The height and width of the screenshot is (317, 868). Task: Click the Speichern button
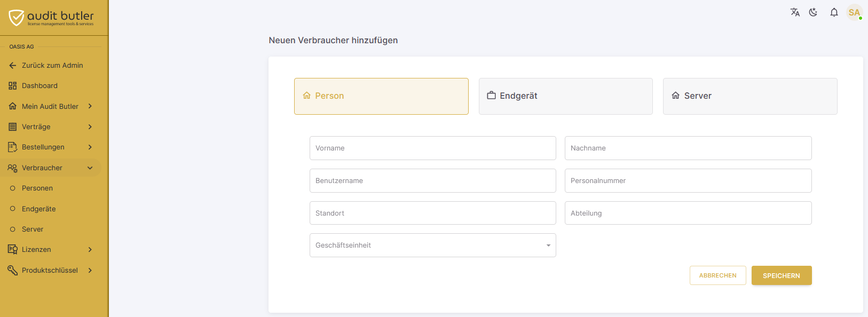click(782, 275)
